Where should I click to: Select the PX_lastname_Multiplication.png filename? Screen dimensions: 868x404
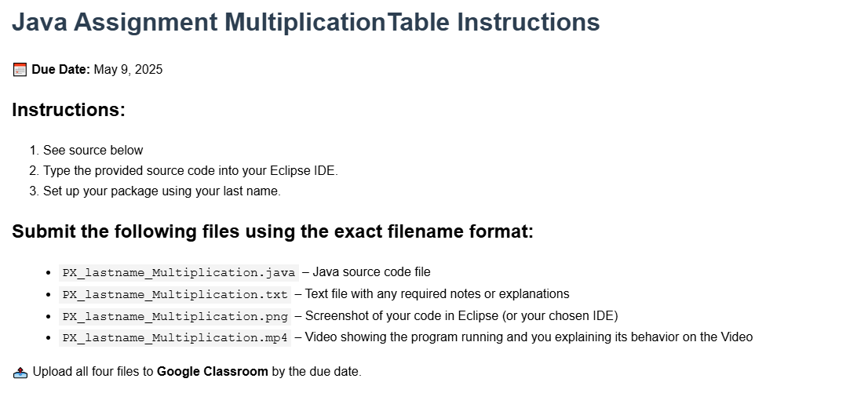pos(175,316)
